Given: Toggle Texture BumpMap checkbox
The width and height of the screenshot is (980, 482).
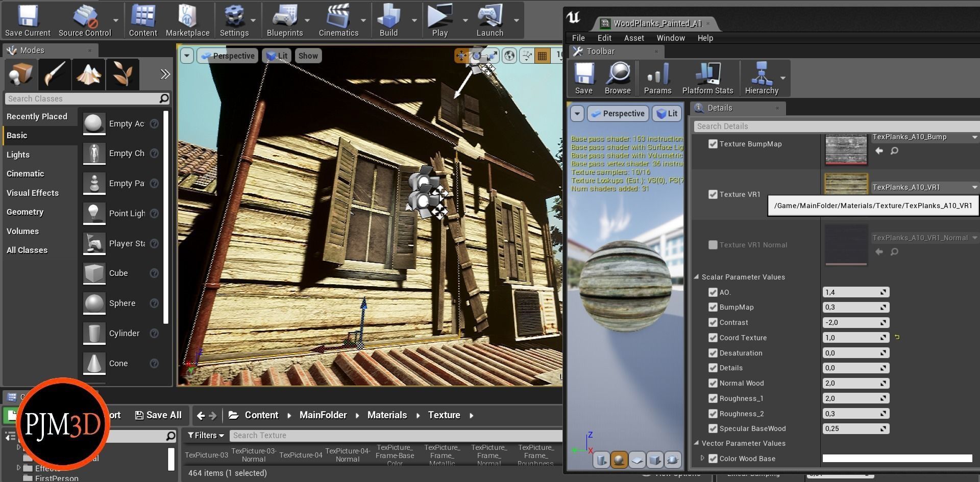Looking at the screenshot, I should (713, 144).
